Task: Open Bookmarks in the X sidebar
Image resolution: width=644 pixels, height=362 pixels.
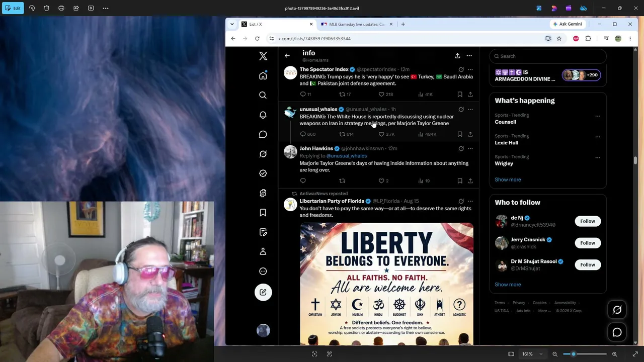Action: pos(263,213)
